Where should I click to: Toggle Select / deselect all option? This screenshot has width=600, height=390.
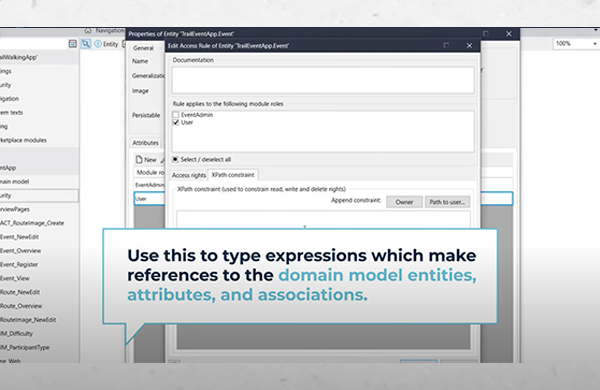(x=175, y=159)
